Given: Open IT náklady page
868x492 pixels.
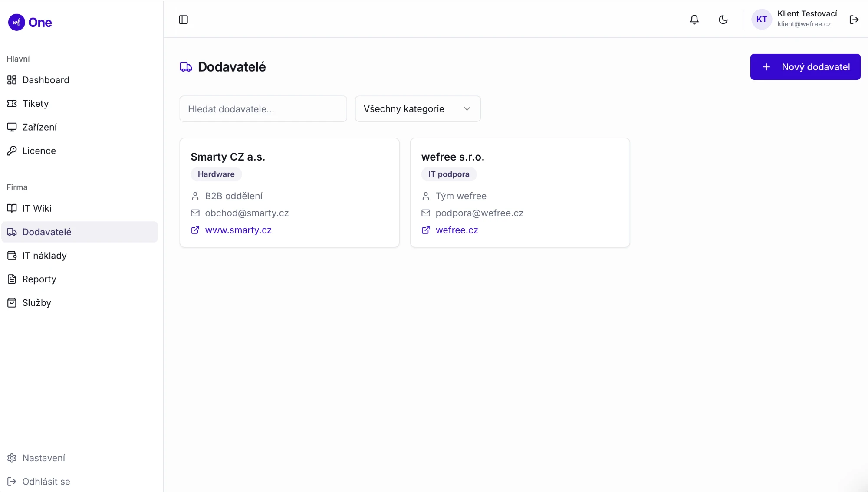Looking at the screenshot, I should tap(80, 256).
